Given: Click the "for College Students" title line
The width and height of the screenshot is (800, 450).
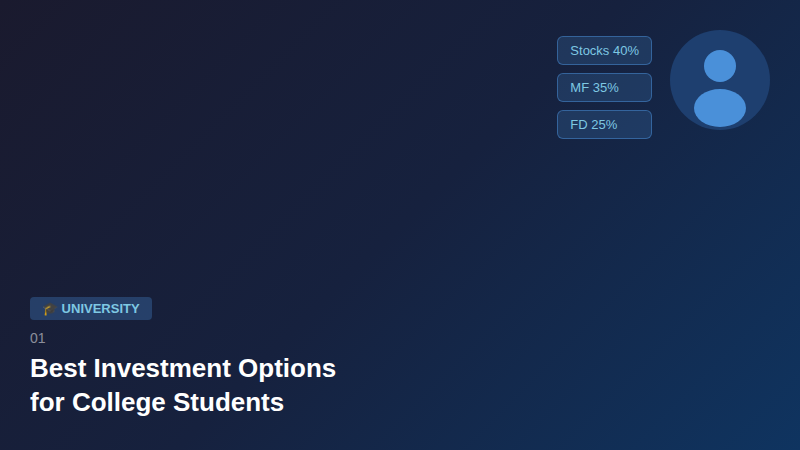Looking at the screenshot, I should click(x=157, y=403).
